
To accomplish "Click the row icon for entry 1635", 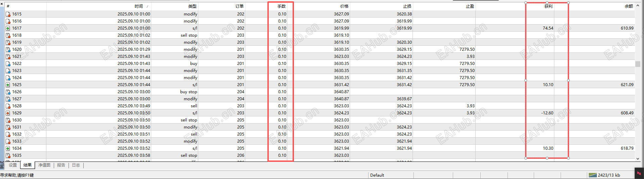I will (x=8, y=155).
